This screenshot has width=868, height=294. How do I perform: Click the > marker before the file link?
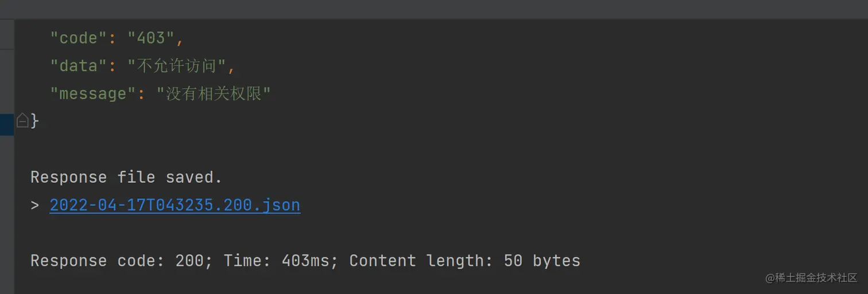tap(35, 205)
